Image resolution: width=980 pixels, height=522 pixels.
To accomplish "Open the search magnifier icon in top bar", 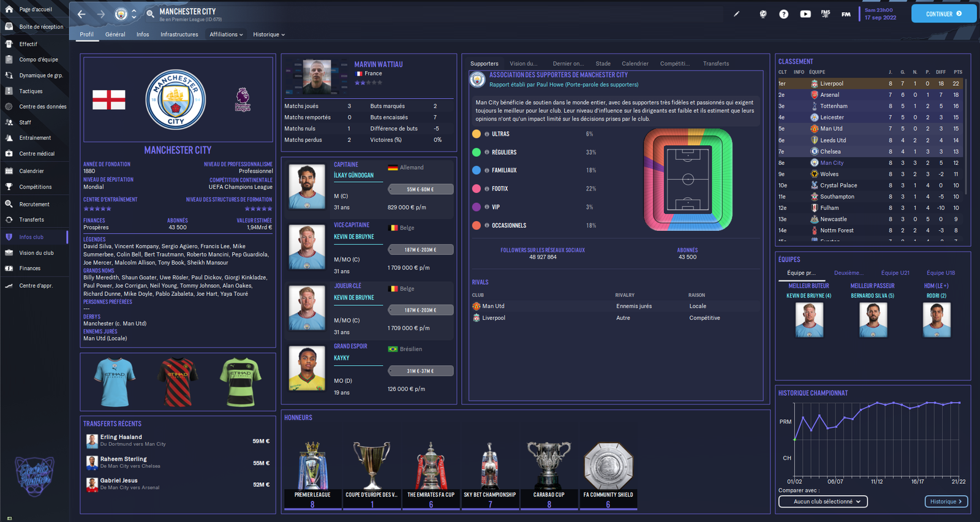I will pos(150,14).
